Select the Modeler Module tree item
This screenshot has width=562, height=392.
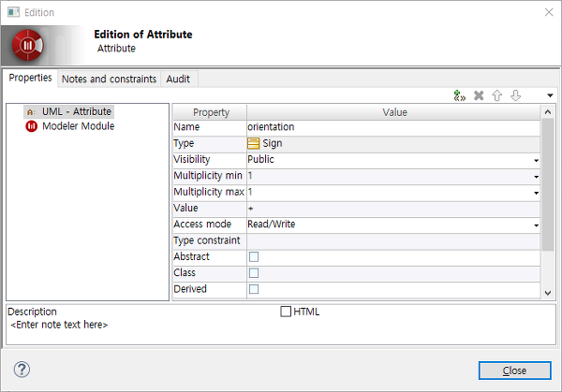point(70,126)
